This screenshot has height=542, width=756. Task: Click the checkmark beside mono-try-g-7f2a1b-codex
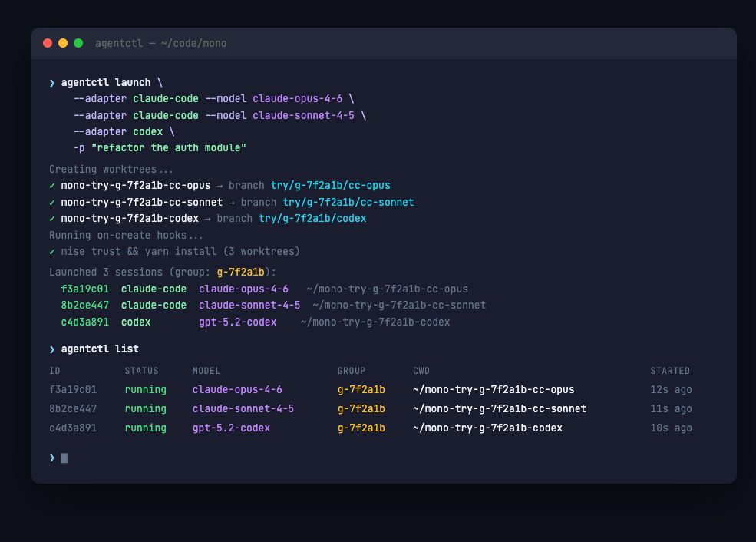click(x=52, y=218)
